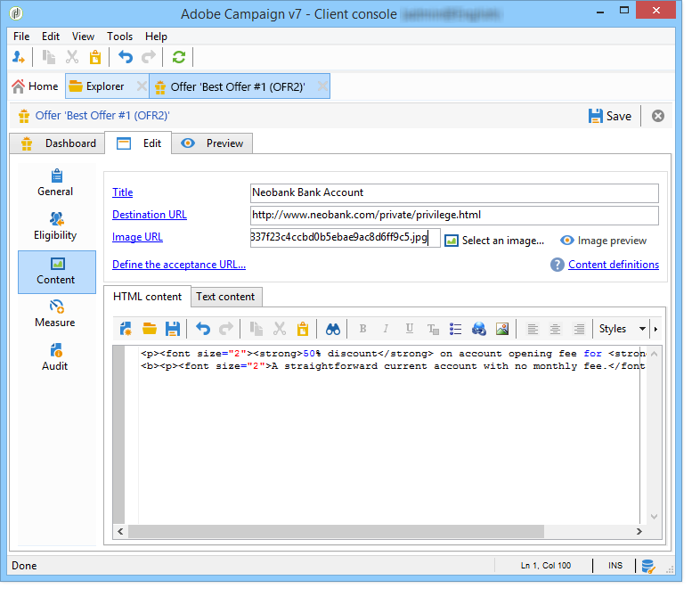Expand HTML toolbar overflow arrow
The height and width of the screenshot is (613, 700).
click(x=655, y=330)
